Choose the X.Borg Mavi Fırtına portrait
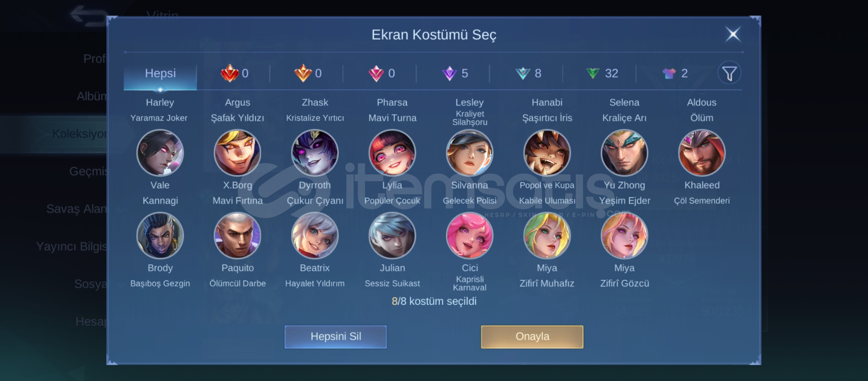This screenshot has height=381, width=868. tap(237, 153)
